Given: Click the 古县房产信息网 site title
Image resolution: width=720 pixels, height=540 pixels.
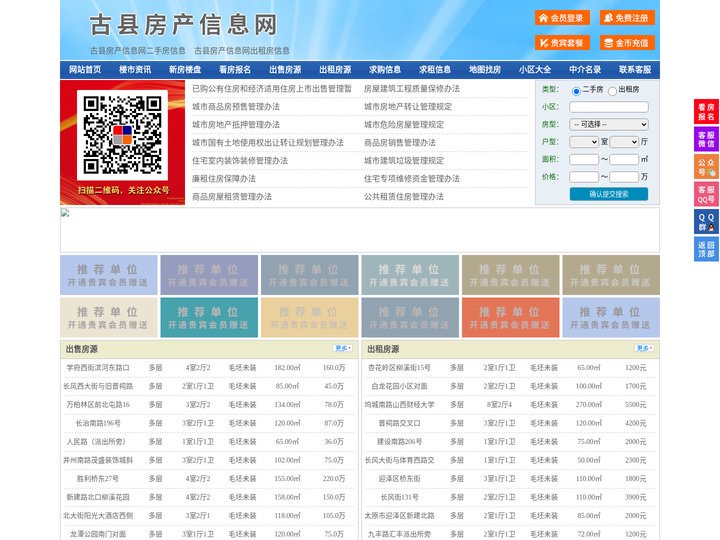Looking at the screenshot, I should click(184, 24).
